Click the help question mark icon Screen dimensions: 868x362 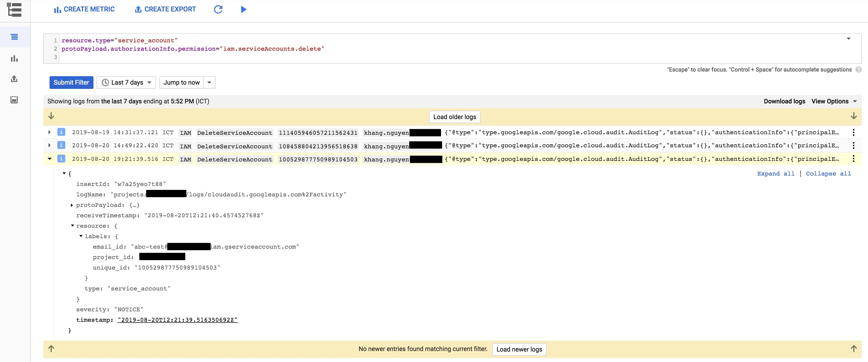(858, 69)
